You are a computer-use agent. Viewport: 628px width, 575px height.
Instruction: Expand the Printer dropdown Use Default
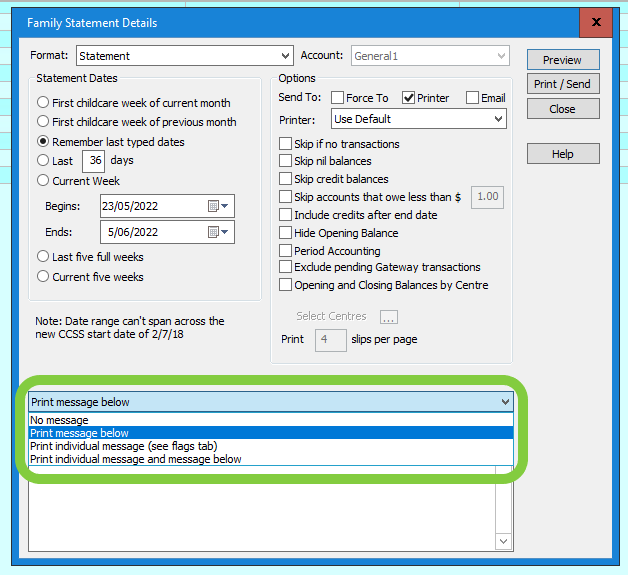click(x=419, y=119)
